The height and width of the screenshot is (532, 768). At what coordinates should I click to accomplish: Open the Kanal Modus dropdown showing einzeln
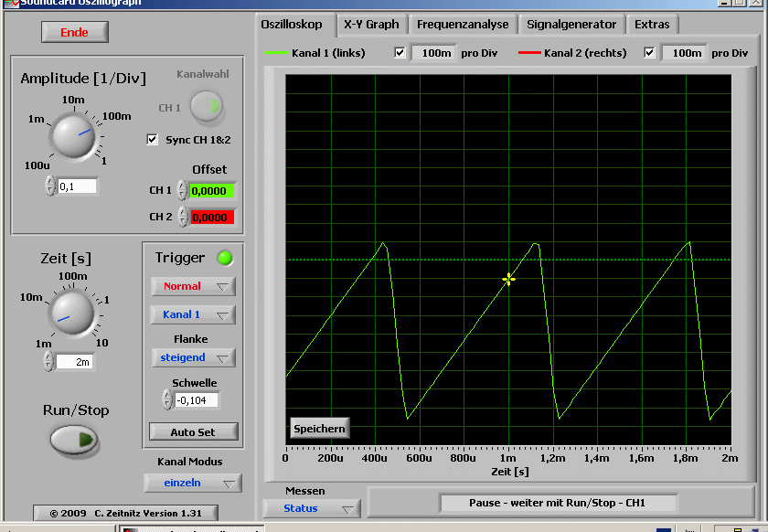pos(193,483)
